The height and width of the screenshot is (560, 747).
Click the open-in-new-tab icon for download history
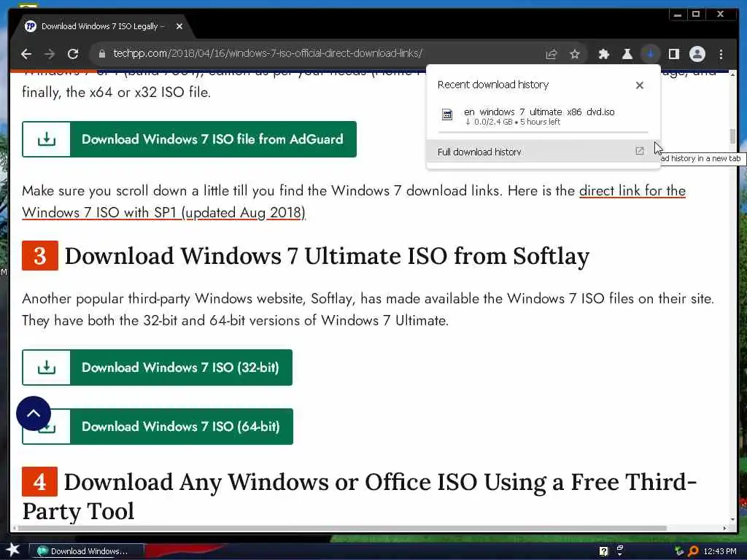point(639,151)
